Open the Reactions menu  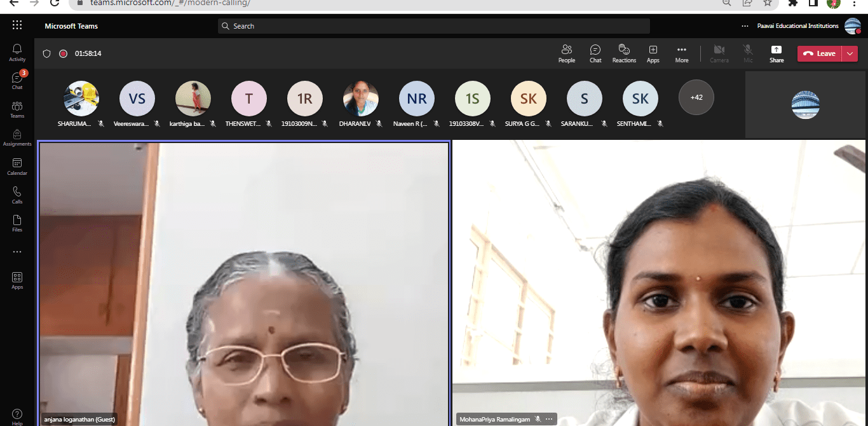624,53
